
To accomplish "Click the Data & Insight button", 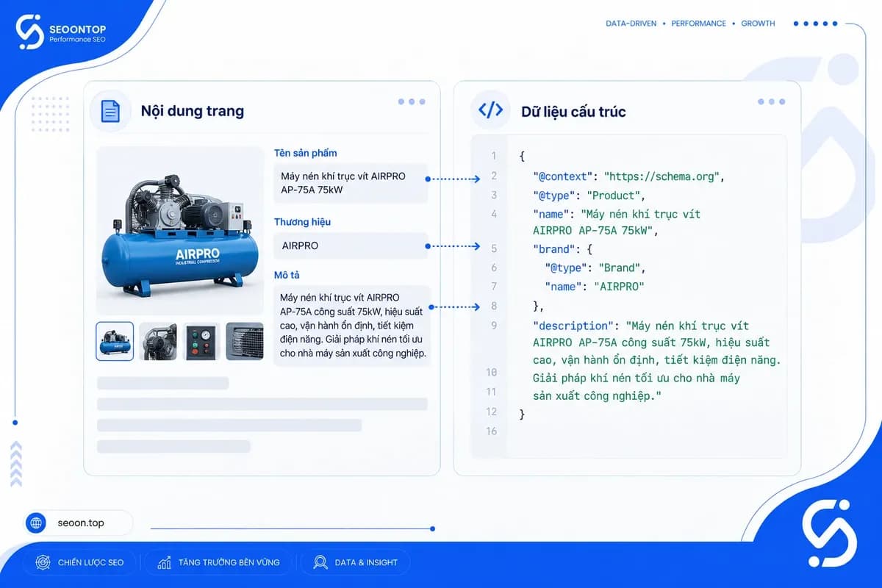I will [356, 562].
